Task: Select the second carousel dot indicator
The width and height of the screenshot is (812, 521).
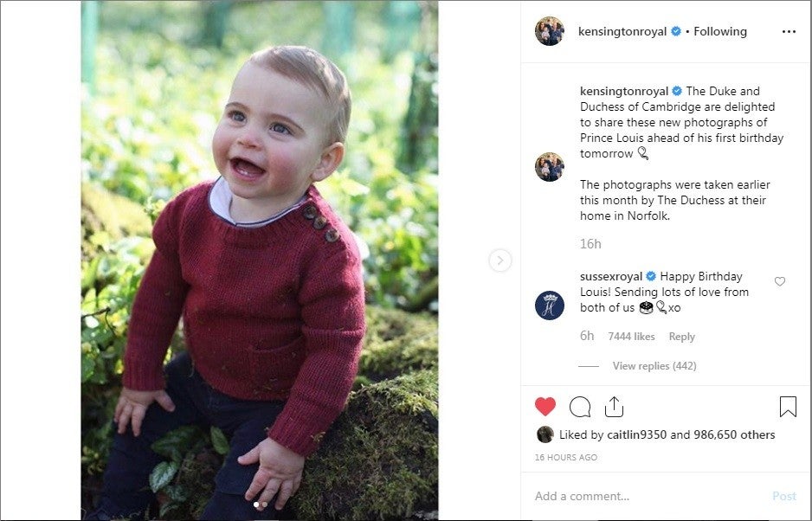Action: click(x=265, y=504)
